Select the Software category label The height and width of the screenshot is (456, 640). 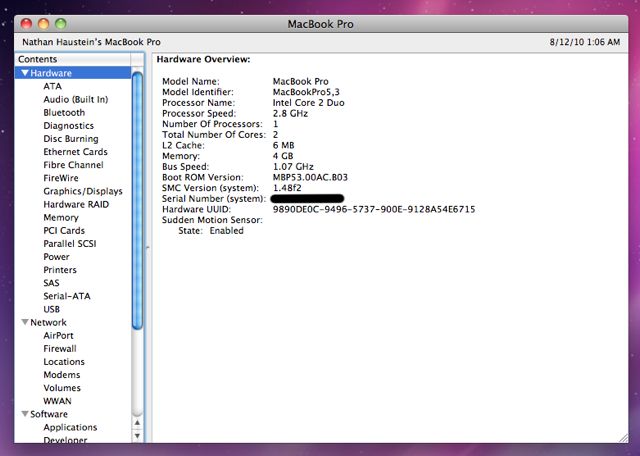[x=49, y=414]
